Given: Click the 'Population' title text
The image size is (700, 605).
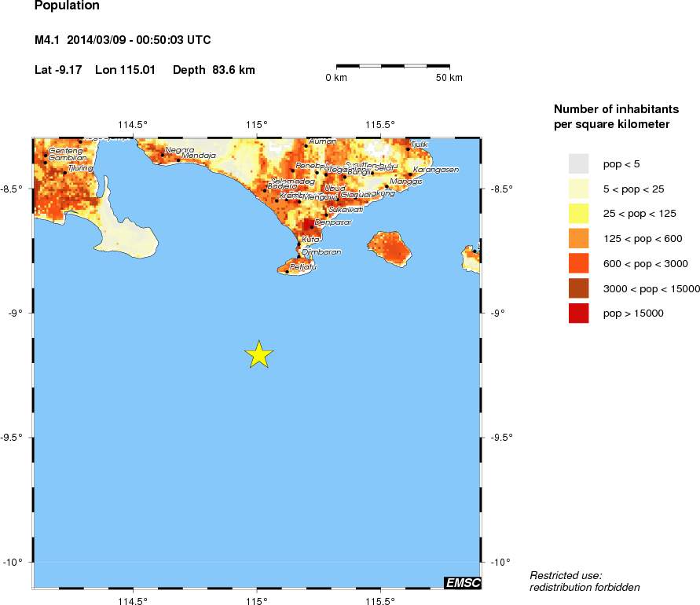Looking at the screenshot, I should coord(67,5).
